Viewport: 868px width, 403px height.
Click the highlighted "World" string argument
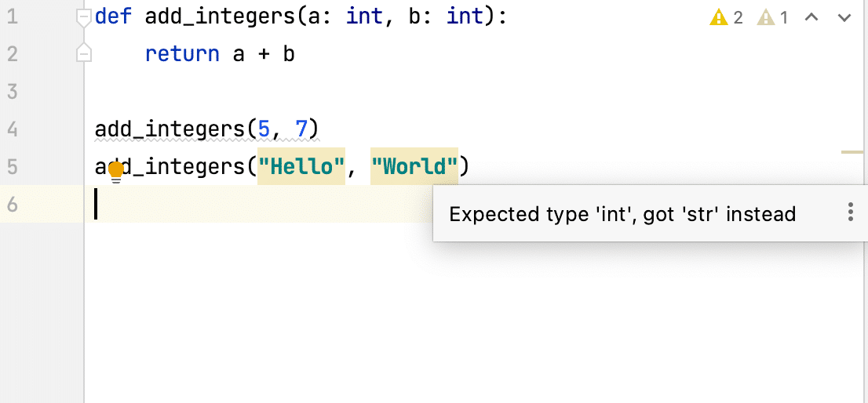414,166
